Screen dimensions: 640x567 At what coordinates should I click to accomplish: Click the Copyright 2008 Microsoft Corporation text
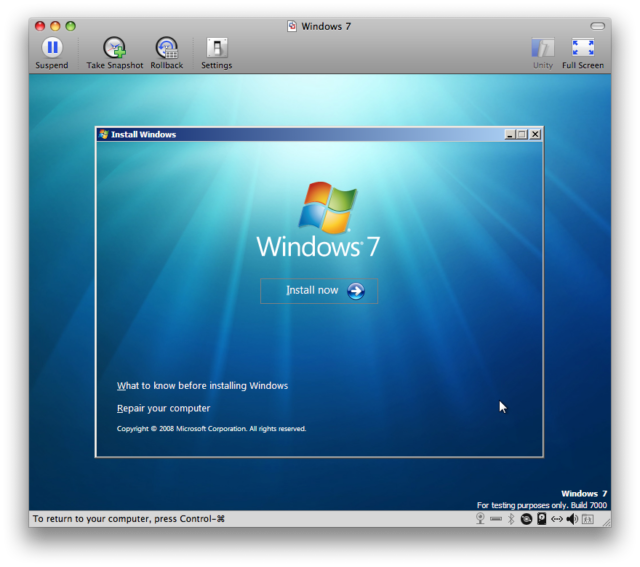pos(211,429)
